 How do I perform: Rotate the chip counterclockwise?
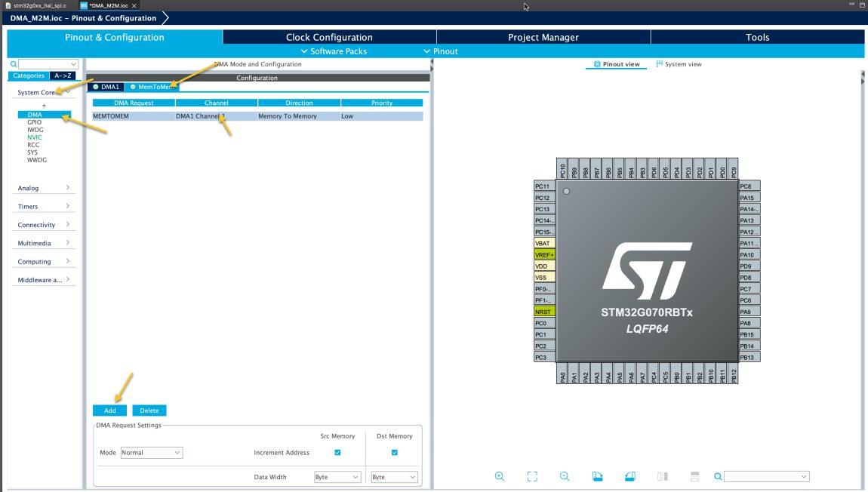tap(630, 476)
